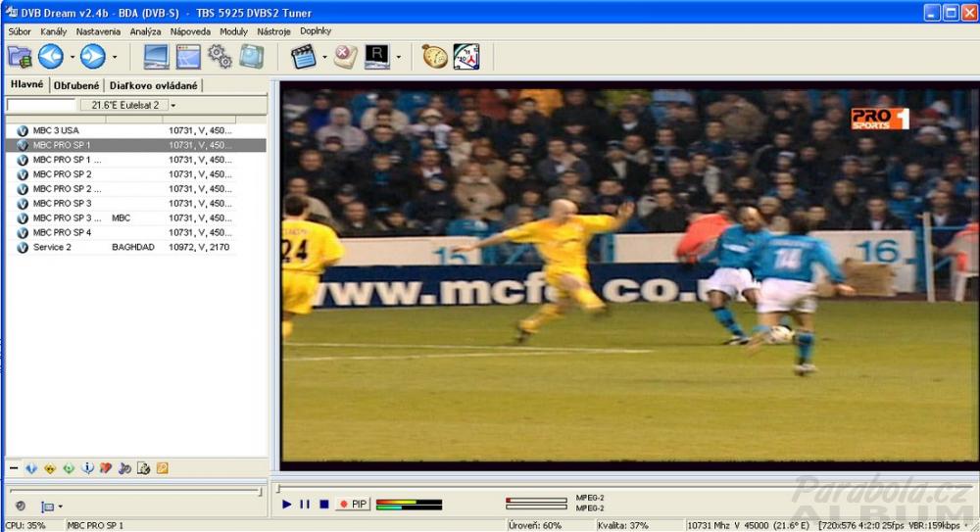Image resolution: width=980 pixels, height=532 pixels.
Task: Open the 21.6°E Eutelsat 2 satellite dropdown
Action: pyautogui.click(x=173, y=105)
